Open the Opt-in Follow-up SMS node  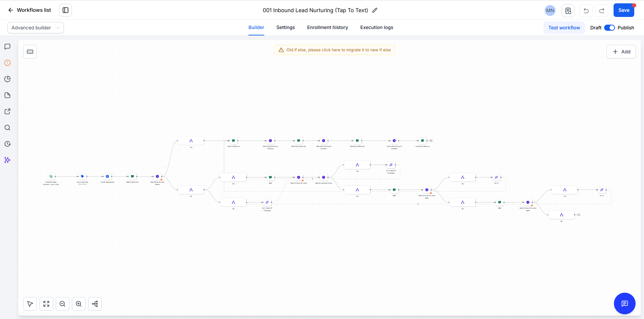(233, 141)
